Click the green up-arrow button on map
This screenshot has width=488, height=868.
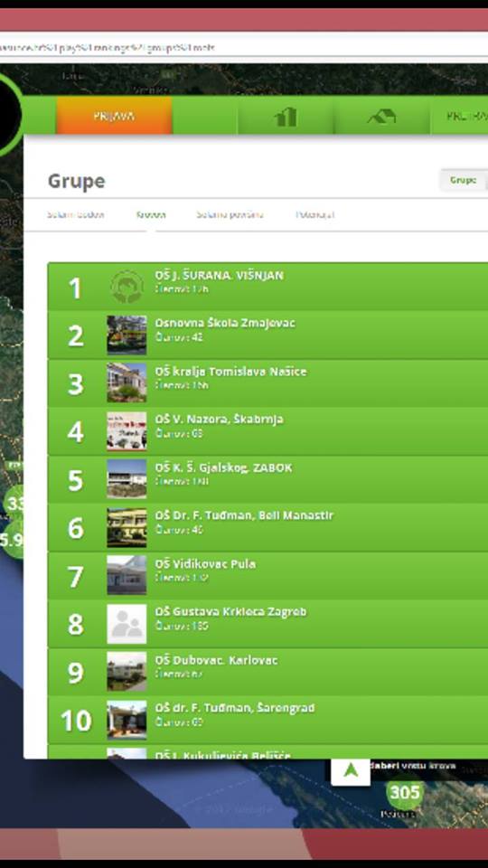click(351, 770)
